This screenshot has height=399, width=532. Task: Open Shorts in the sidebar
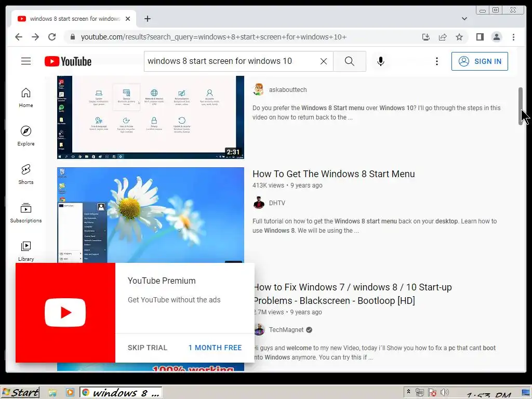(26, 175)
